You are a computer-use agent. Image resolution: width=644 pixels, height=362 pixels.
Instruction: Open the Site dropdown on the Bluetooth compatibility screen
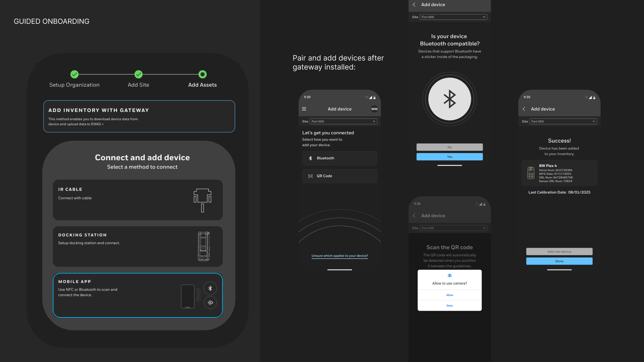point(453,17)
